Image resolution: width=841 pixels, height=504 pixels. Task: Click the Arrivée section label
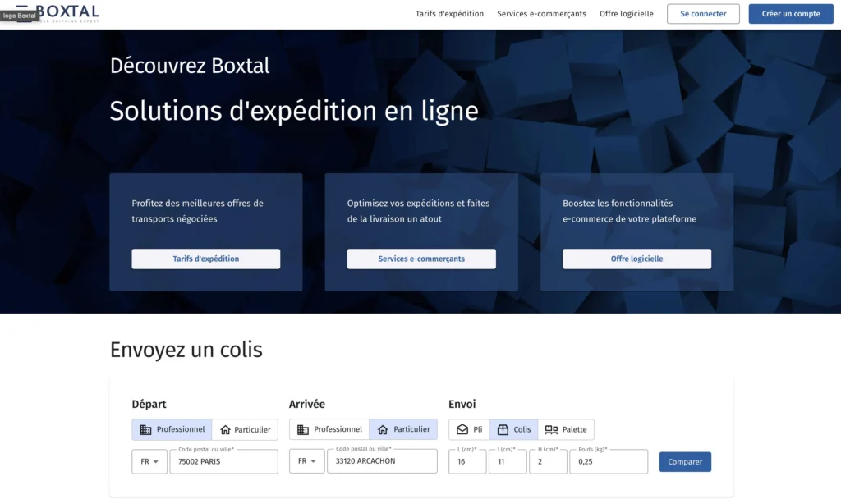click(x=307, y=405)
